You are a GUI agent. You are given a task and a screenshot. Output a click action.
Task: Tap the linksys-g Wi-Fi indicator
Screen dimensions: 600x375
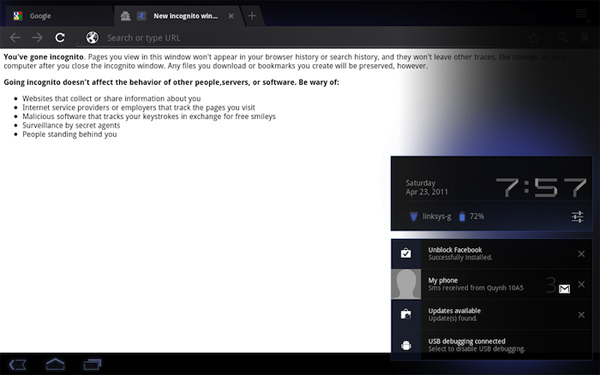pyautogui.click(x=430, y=217)
